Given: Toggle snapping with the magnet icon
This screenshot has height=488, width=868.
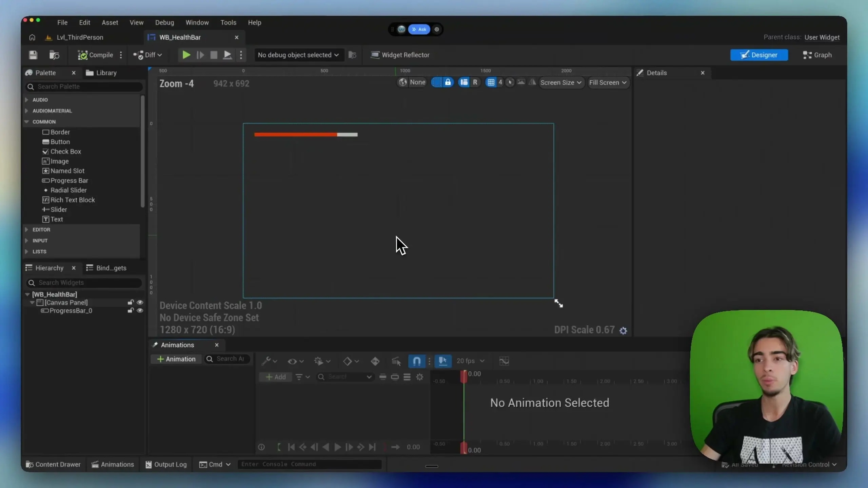Looking at the screenshot, I should coord(417,361).
